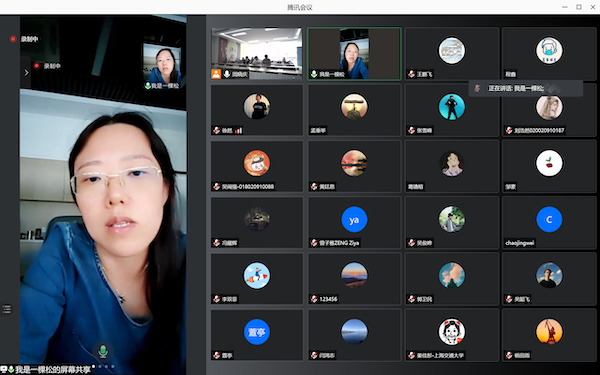
Task: Click the muted mic icon on ZENG Ziya tile
Action: tap(314, 243)
